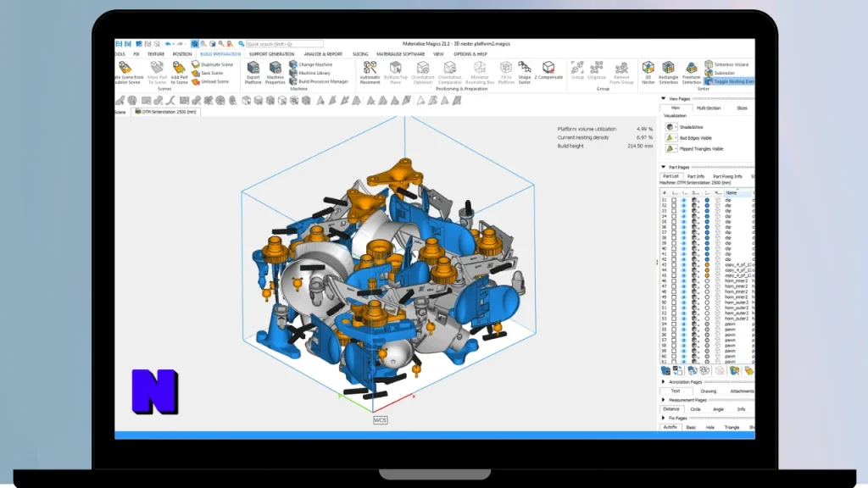Click the search magnifier beside Quick search
868x488 pixels.
242,44
